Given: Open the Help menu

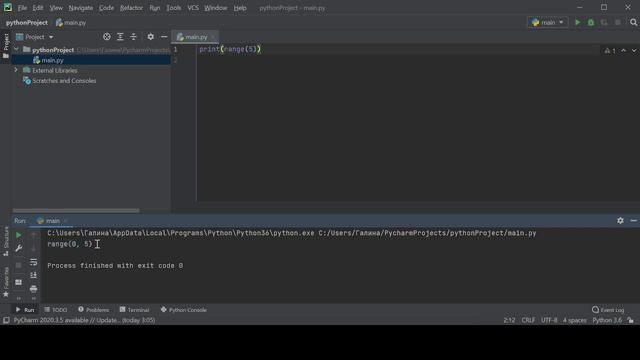Looking at the screenshot, I should coord(240,8).
